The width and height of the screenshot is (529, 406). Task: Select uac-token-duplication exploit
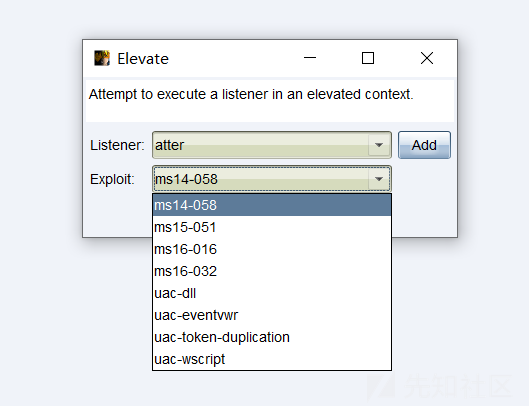tap(272, 337)
